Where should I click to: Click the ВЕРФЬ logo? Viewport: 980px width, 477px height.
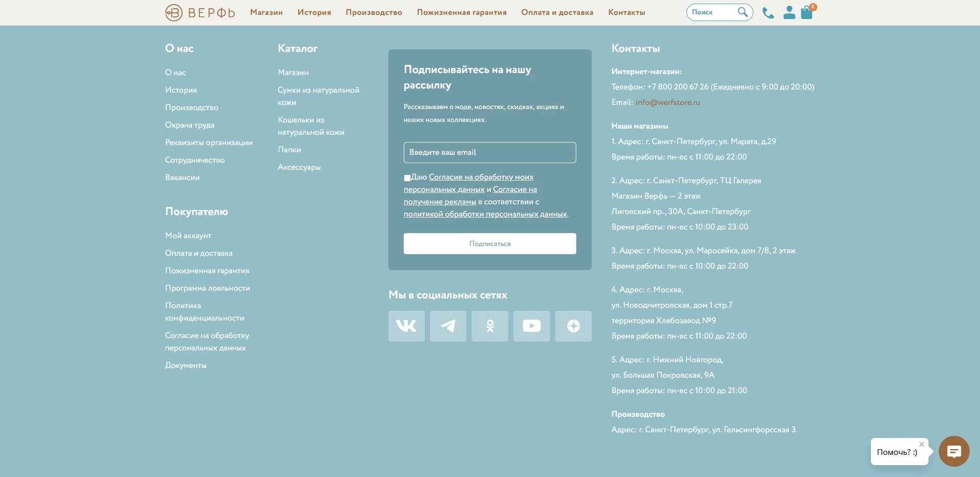[x=200, y=12]
